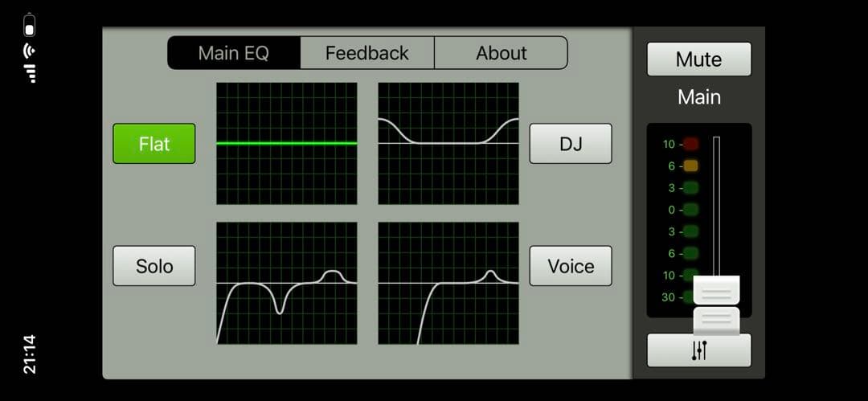Click the DJ EQ curve graph
Image resolution: width=868 pixels, height=401 pixels.
pos(448,144)
